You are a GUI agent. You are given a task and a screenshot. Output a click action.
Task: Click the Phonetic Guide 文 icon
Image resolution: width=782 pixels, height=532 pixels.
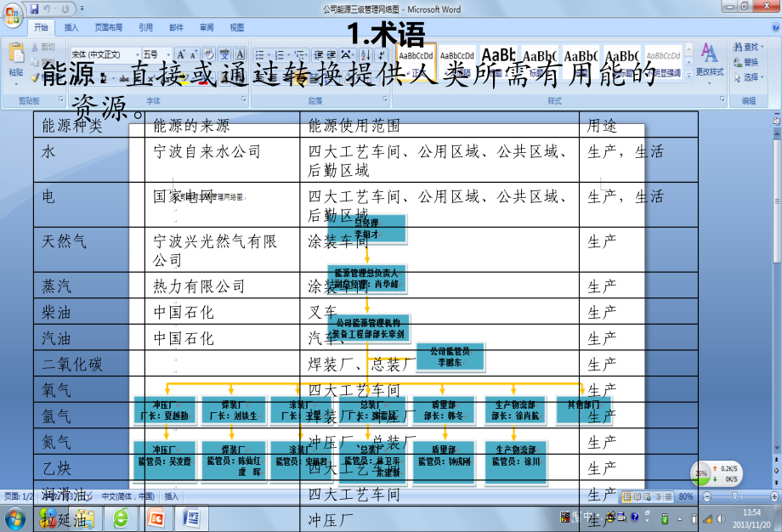click(224, 54)
